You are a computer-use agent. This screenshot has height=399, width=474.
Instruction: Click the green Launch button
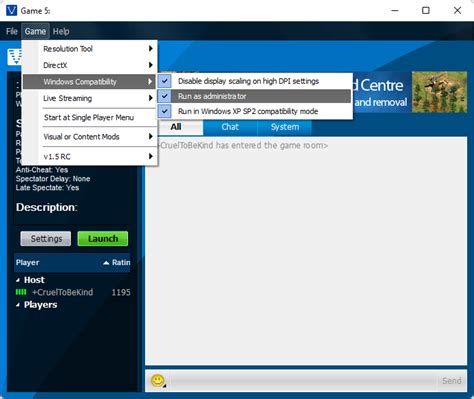tap(103, 239)
